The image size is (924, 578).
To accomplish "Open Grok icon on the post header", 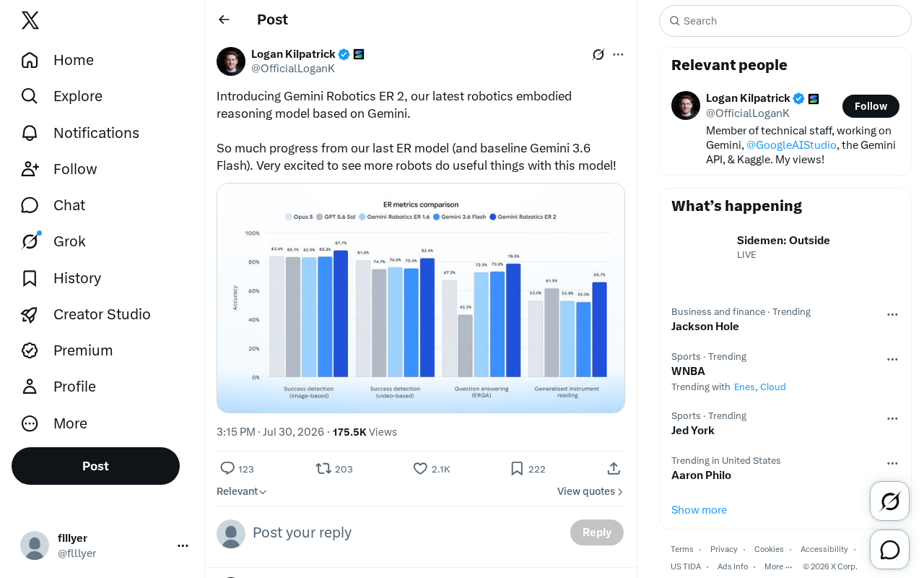I will 598,54.
